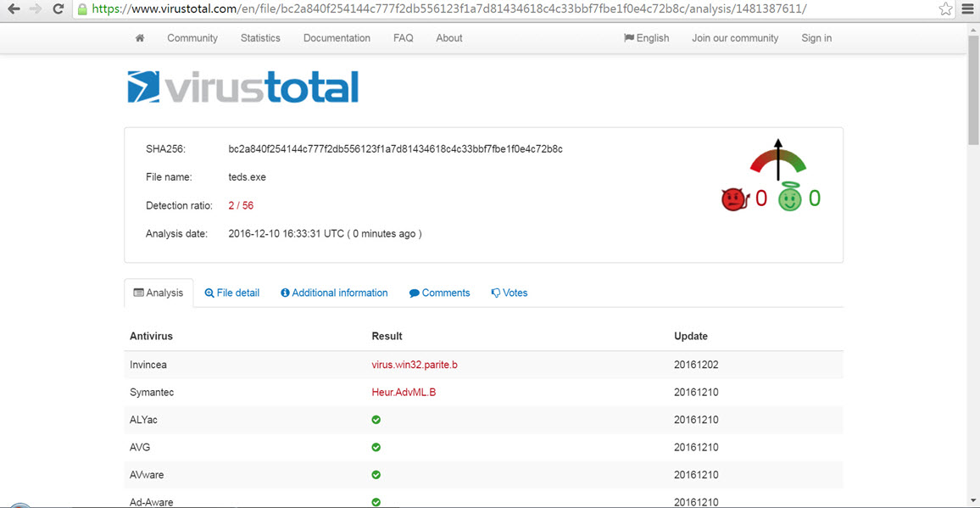980x508 pixels.
Task: Click the AVware antivirus name
Action: click(x=148, y=475)
